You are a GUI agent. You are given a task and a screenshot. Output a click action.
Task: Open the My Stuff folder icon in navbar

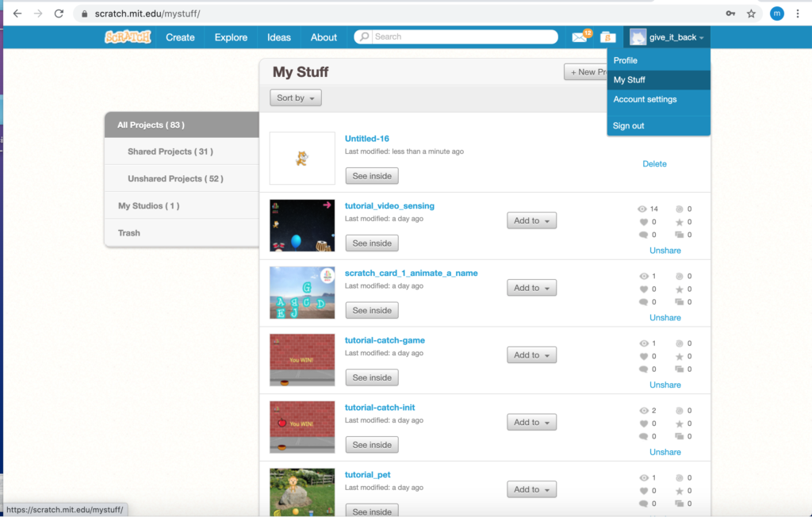pos(607,37)
